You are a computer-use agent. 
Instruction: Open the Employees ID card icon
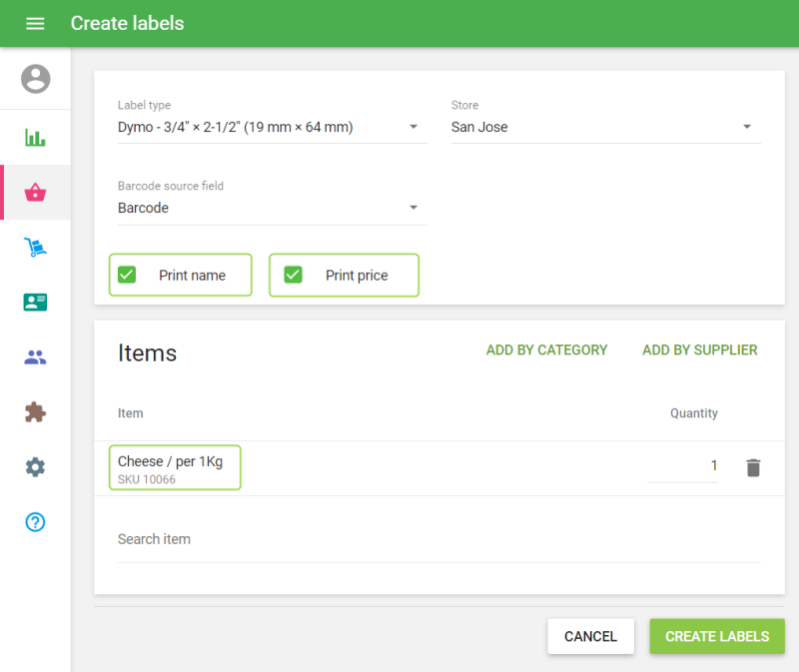tap(35, 303)
